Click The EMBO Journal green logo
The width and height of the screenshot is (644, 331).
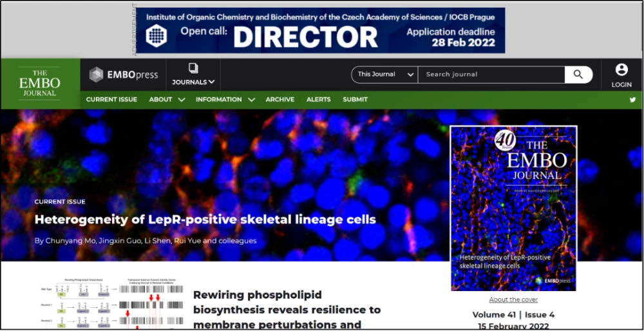coord(40,84)
